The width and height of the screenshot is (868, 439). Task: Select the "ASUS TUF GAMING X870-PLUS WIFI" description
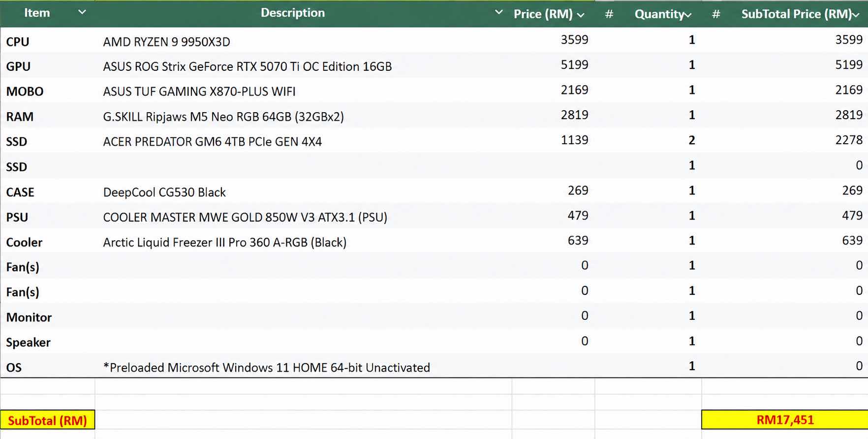(x=199, y=92)
